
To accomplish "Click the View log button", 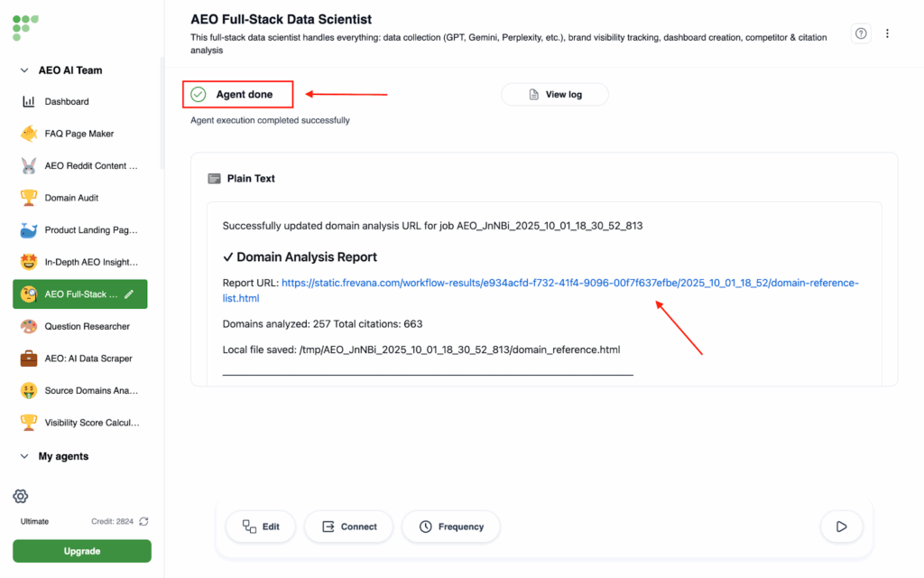I will [554, 95].
